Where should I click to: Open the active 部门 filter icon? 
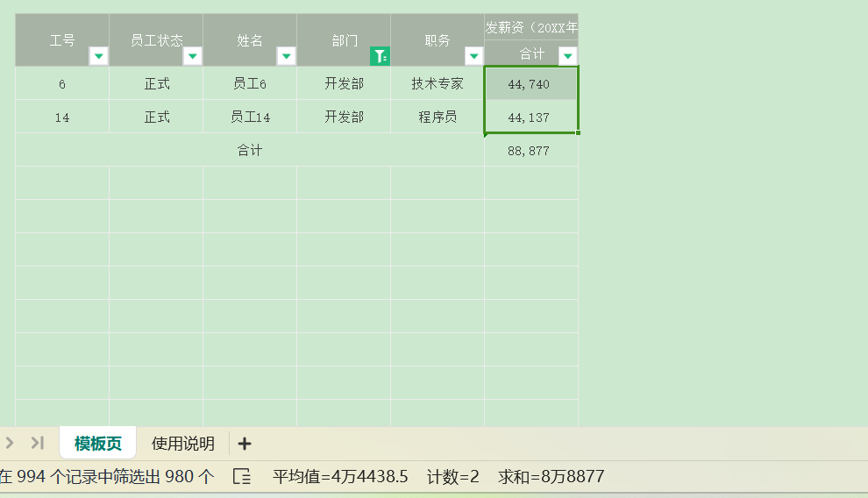[380, 56]
